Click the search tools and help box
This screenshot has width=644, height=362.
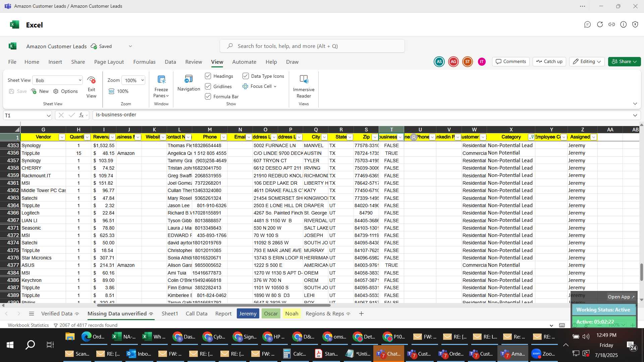click(x=312, y=46)
